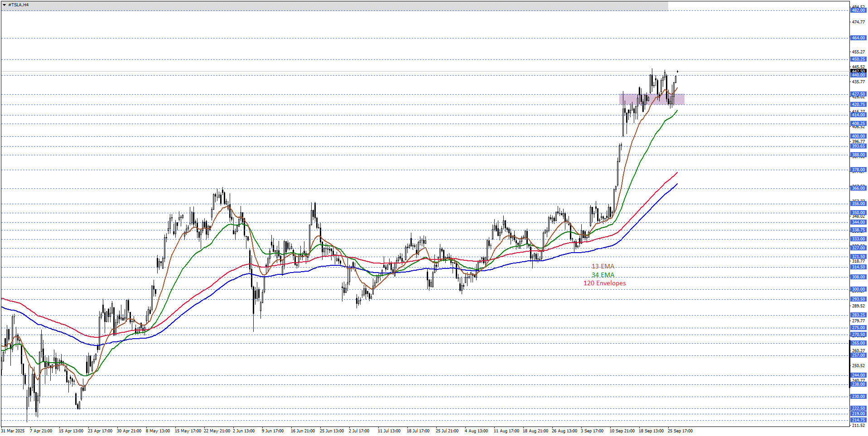Click the 120 Envelopes text label
Viewport: 868px width, 436px height.
(604, 283)
